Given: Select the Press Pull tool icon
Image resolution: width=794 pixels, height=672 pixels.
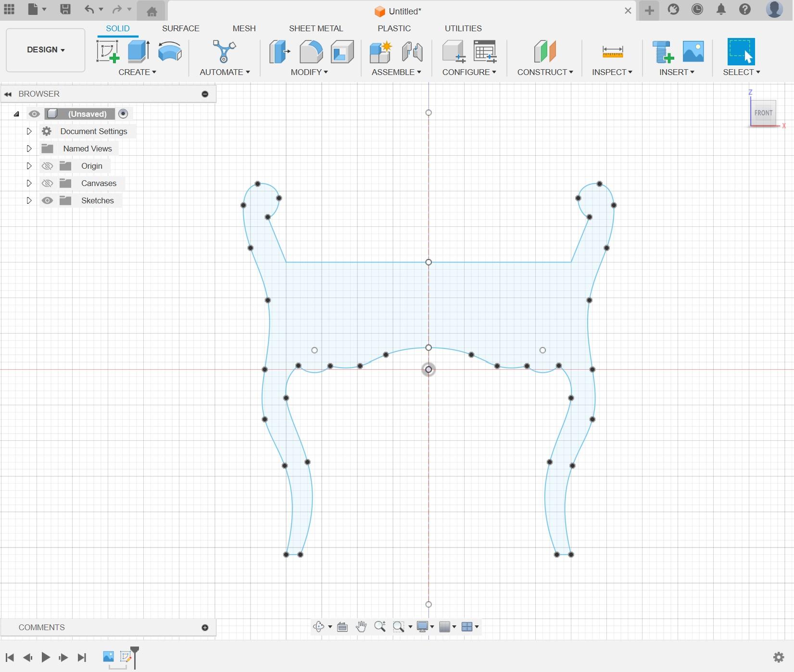Looking at the screenshot, I should click(279, 51).
